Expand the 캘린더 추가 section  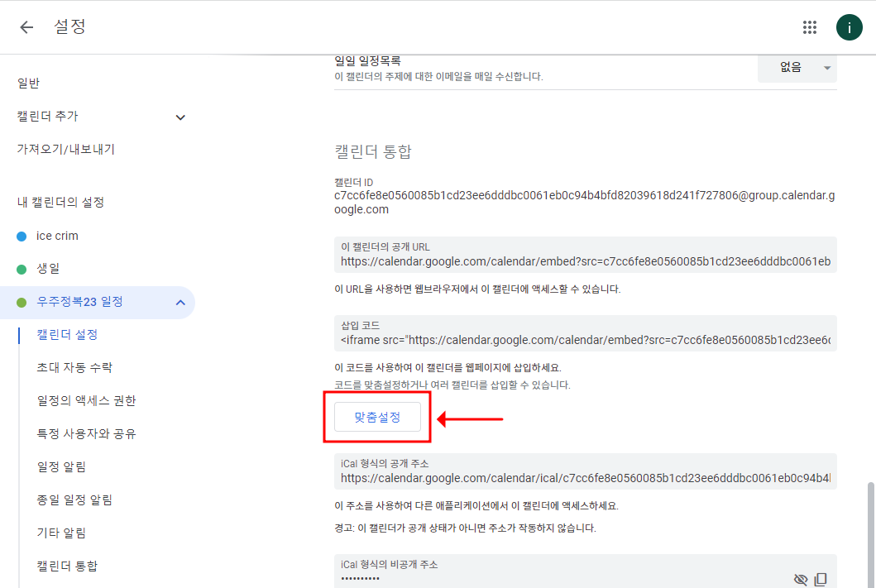180,117
